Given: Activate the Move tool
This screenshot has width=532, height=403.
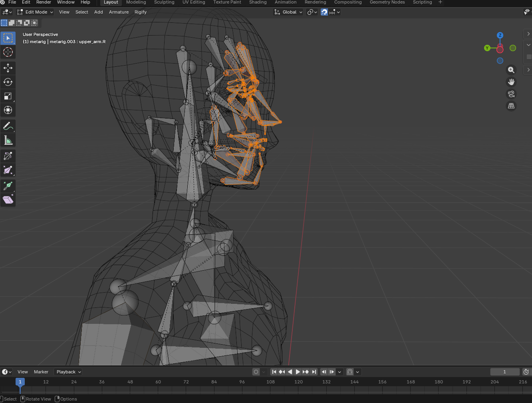Looking at the screenshot, I should click(x=8, y=68).
